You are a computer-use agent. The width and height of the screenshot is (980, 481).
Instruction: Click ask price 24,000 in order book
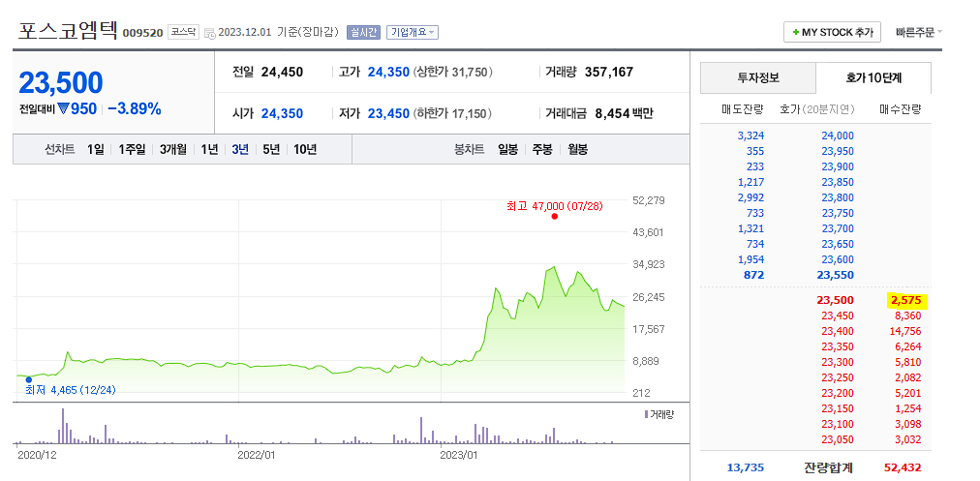(x=838, y=135)
